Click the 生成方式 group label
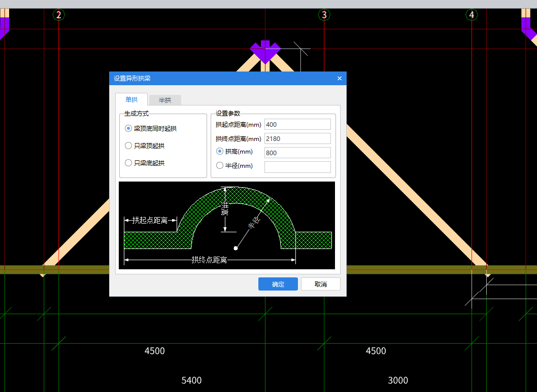The width and height of the screenshot is (537, 392). point(137,113)
